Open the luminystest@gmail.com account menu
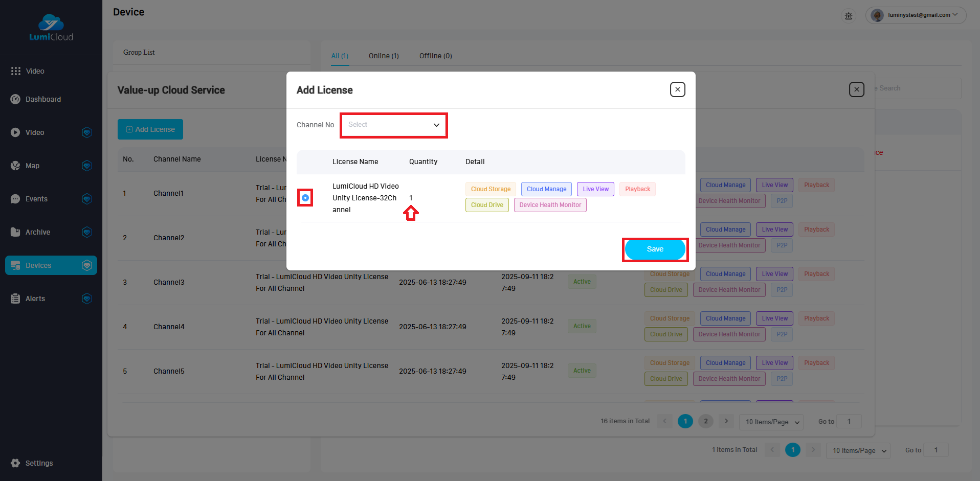Screen dimensions: 980x481 (x=916, y=15)
